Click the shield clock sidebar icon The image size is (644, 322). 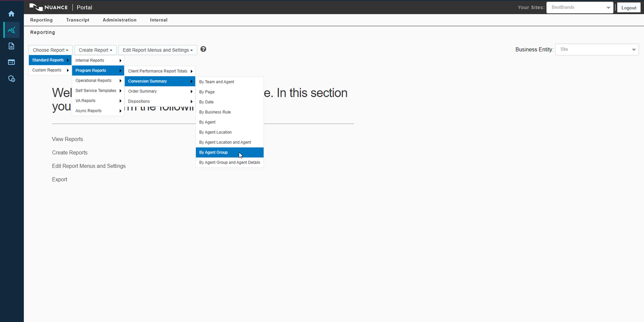point(12,79)
